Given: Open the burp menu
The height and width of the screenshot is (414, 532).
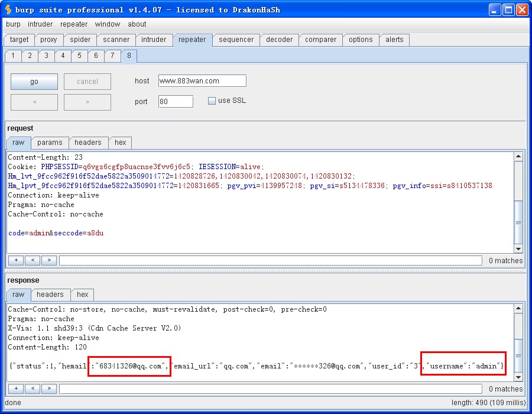Looking at the screenshot, I should click(13, 24).
